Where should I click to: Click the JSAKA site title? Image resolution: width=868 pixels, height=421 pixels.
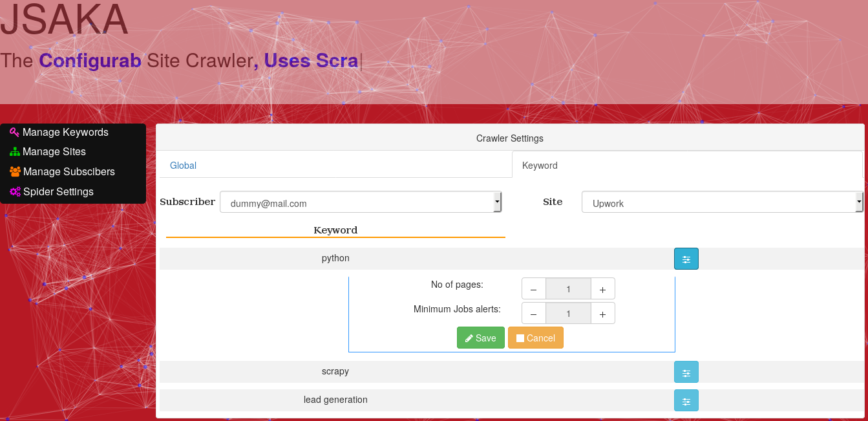coord(65,19)
